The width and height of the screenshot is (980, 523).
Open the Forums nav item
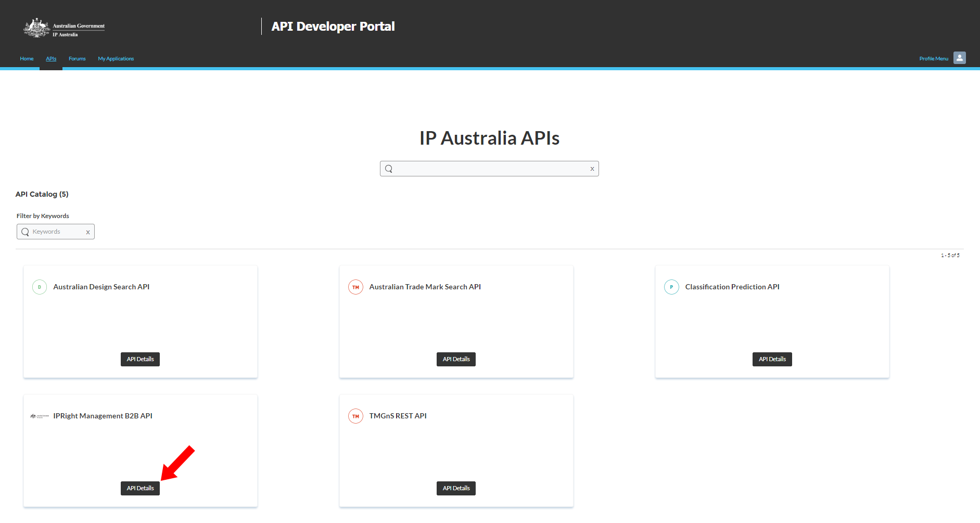coord(77,59)
